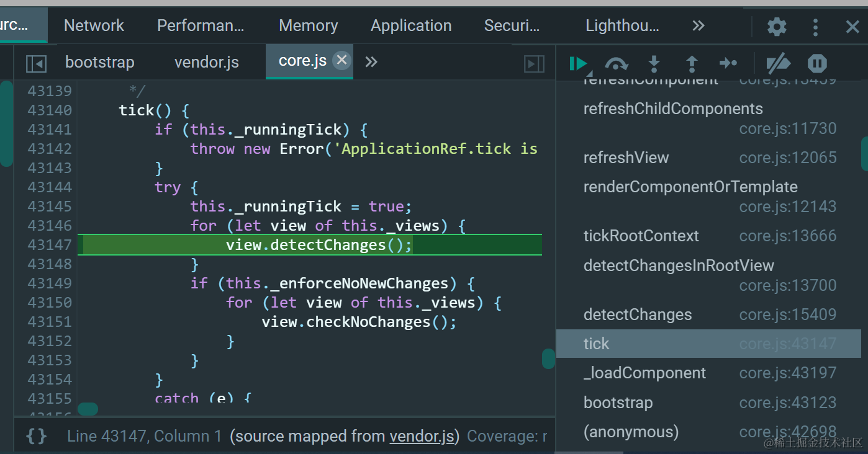This screenshot has height=454, width=868.
Task: Open the Performance panel
Action: click(201, 25)
